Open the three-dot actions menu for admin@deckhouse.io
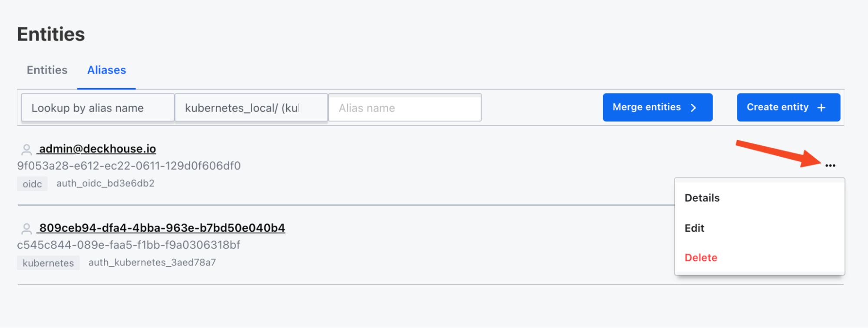This screenshot has height=328, width=868. click(x=830, y=165)
